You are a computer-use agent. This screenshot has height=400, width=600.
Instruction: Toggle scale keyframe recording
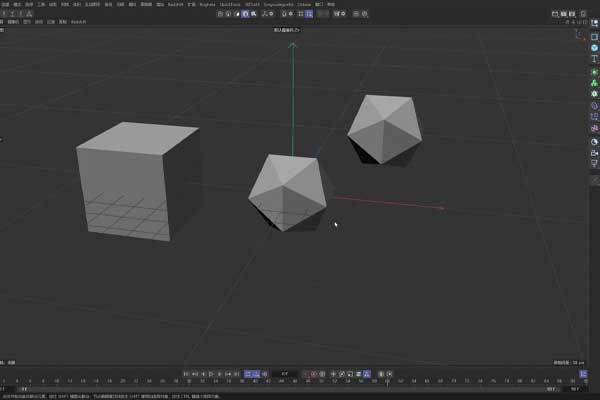coord(350,374)
